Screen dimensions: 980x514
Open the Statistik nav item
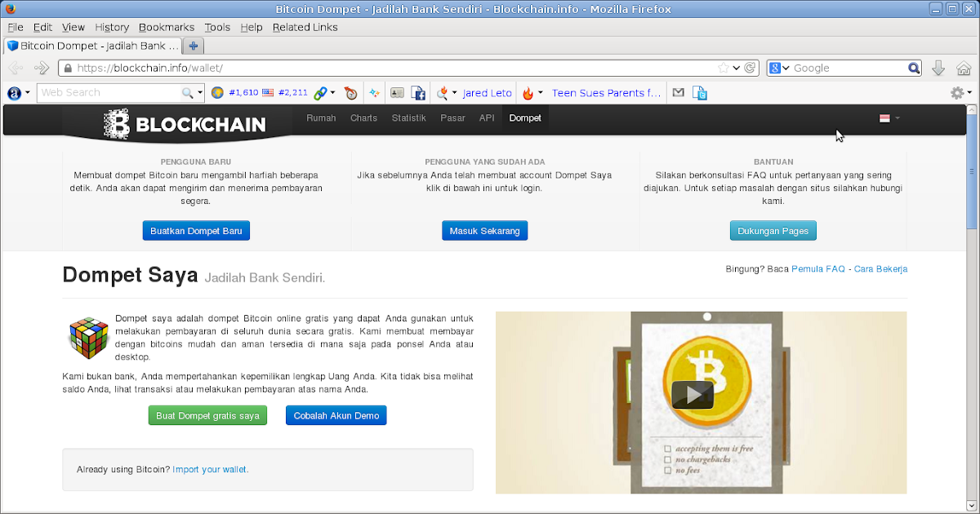click(408, 118)
